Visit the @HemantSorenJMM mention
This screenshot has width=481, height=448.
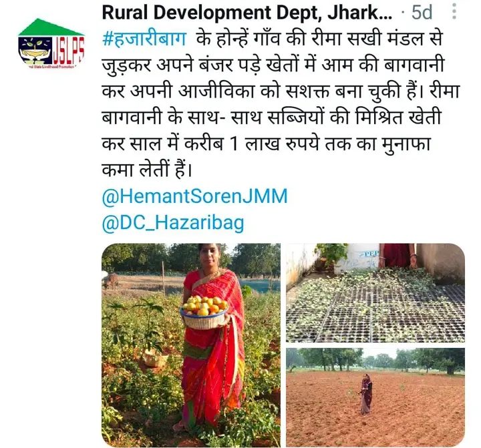coord(194,196)
